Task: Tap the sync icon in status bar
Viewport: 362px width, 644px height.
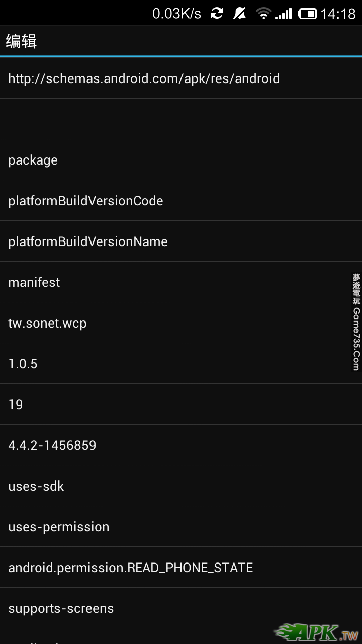Action: tap(217, 14)
